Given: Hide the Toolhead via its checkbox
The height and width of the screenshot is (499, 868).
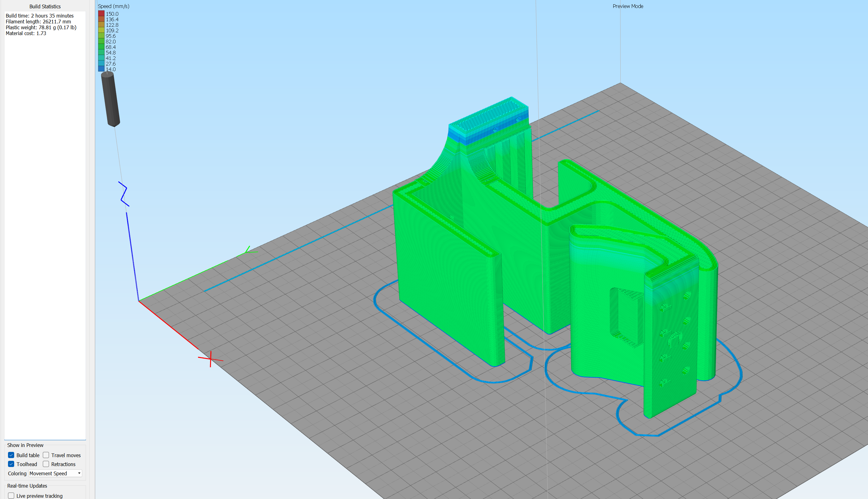Looking at the screenshot, I should coord(11,464).
